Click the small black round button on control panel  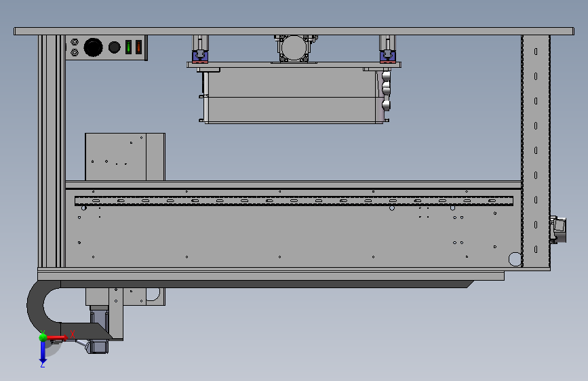click(114, 47)
